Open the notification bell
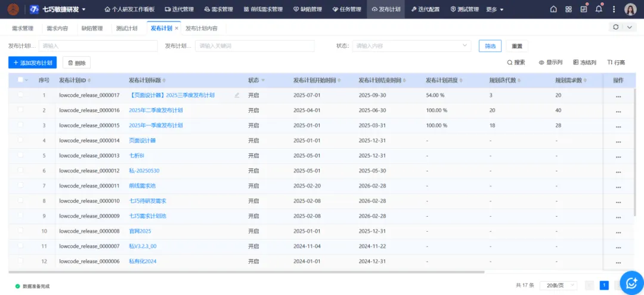 pyautogui.click(x=599, y=10)
